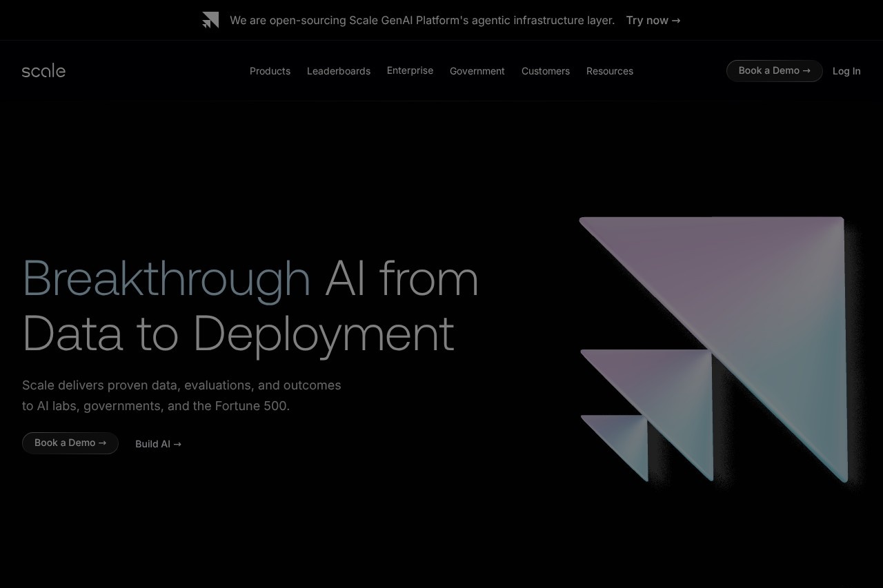Go to the Leaderboards page
883x588 pixels.
coord(338,71)
